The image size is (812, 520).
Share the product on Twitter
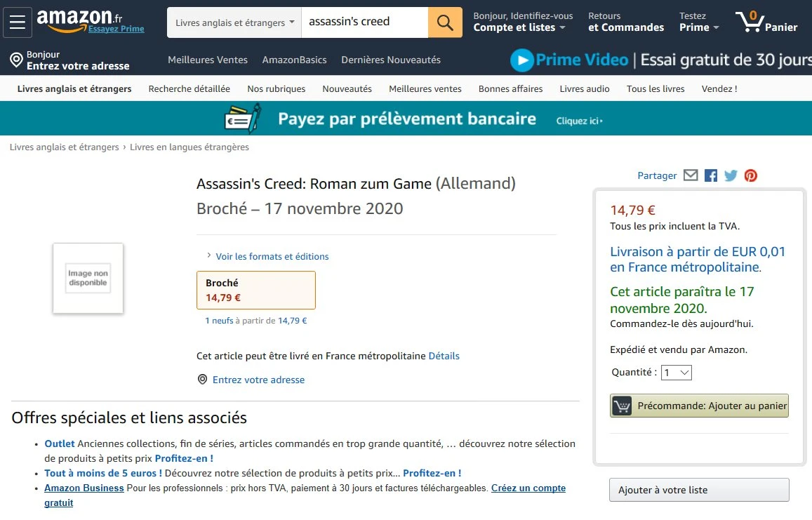pos(731,175)
